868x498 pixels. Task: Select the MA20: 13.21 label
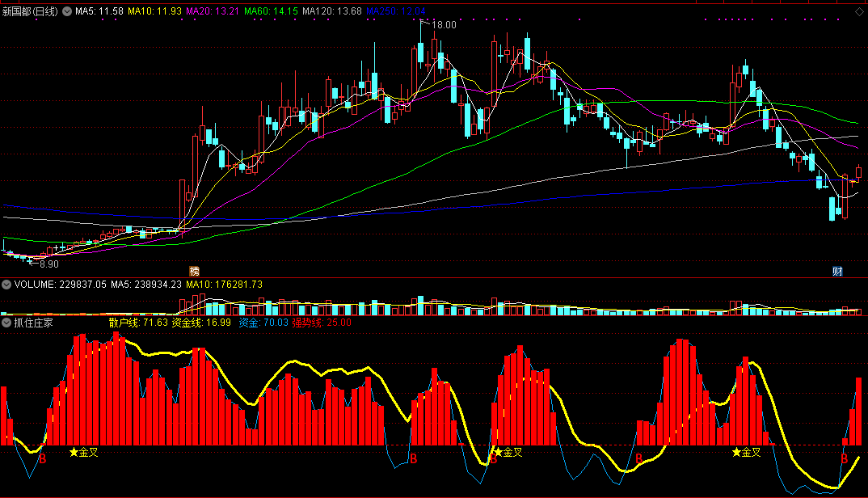tap(213, 11)
